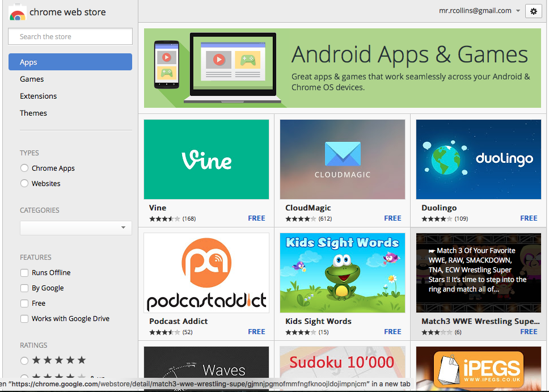Check the By Google feature filter
This screenshot has width=549, height=392.
click(24, 288)
